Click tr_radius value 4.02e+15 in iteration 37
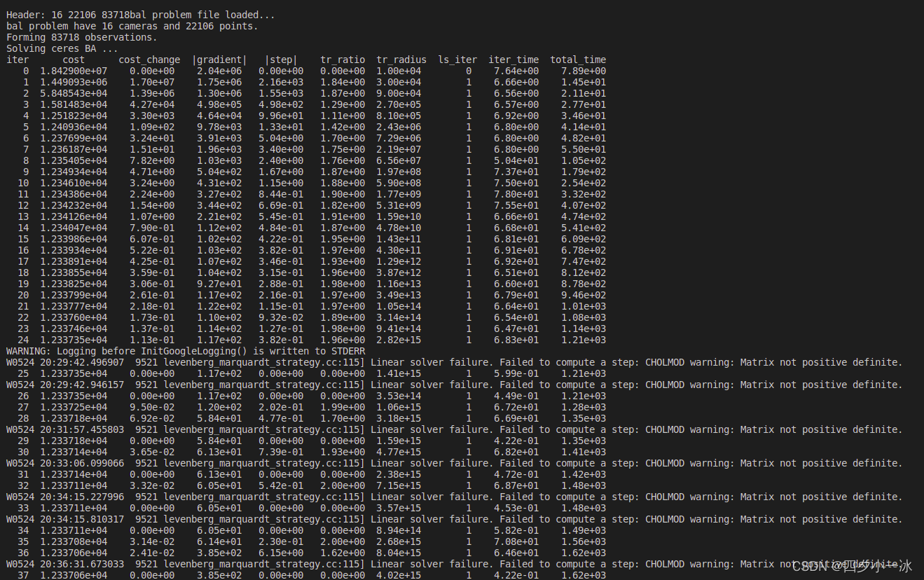 pos(399,575)
